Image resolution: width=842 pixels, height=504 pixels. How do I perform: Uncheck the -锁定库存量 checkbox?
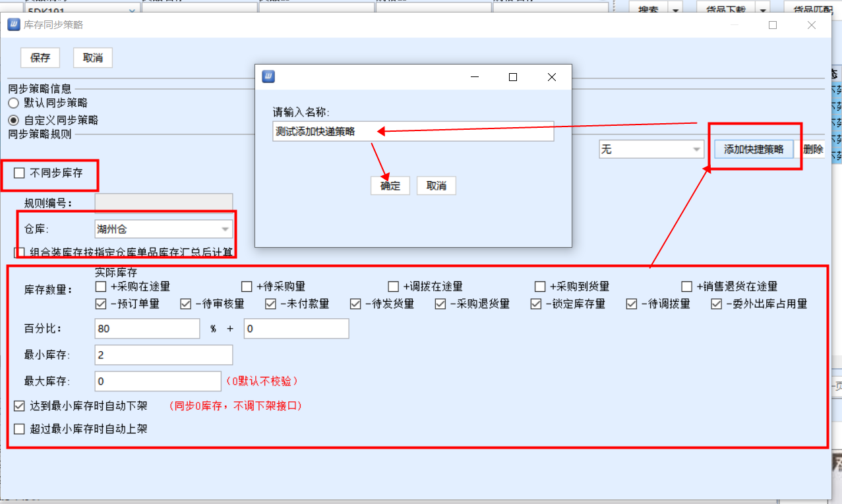click(536, 304)
